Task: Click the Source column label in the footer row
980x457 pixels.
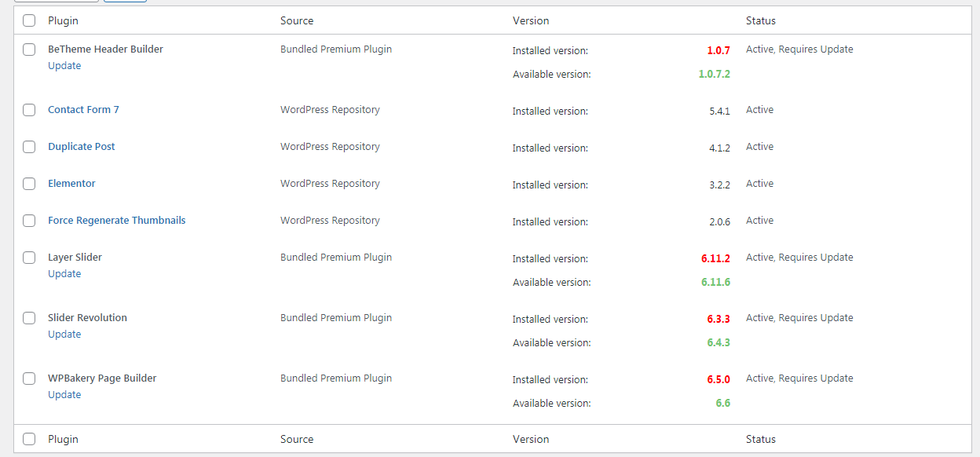Action: 297,439
